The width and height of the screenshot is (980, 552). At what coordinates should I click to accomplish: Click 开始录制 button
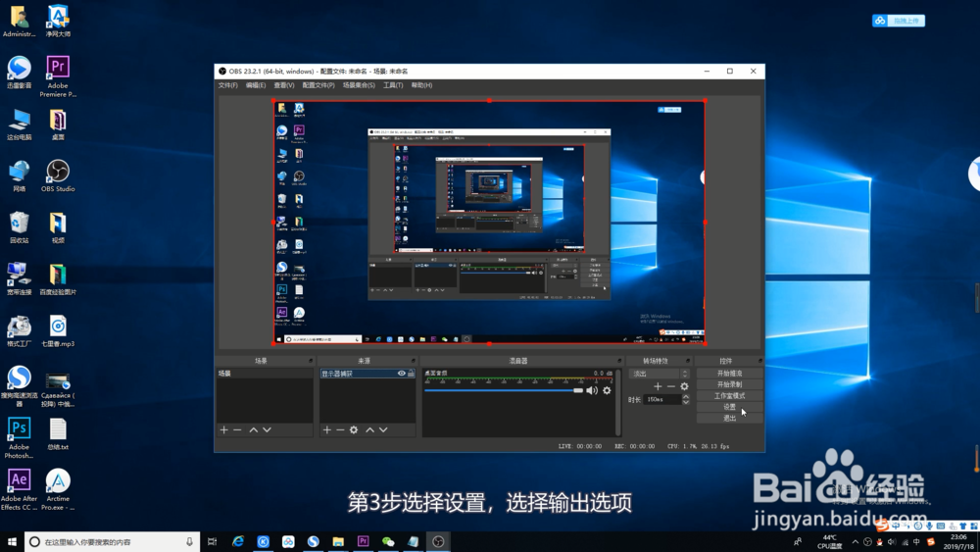729,384
